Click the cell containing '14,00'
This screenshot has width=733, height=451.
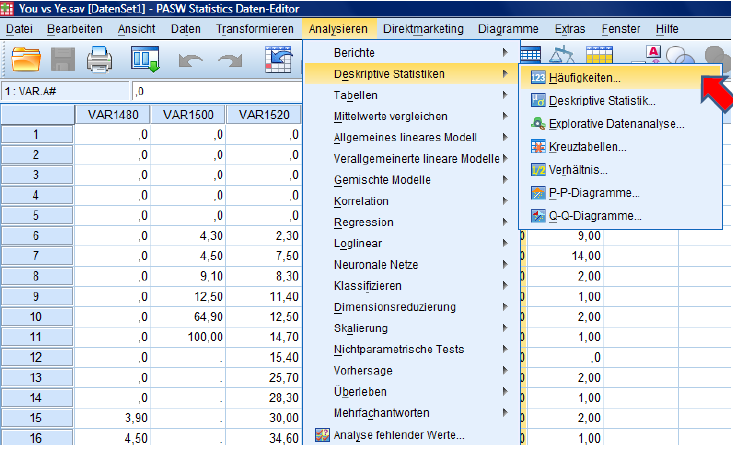(x=565, y=256)
